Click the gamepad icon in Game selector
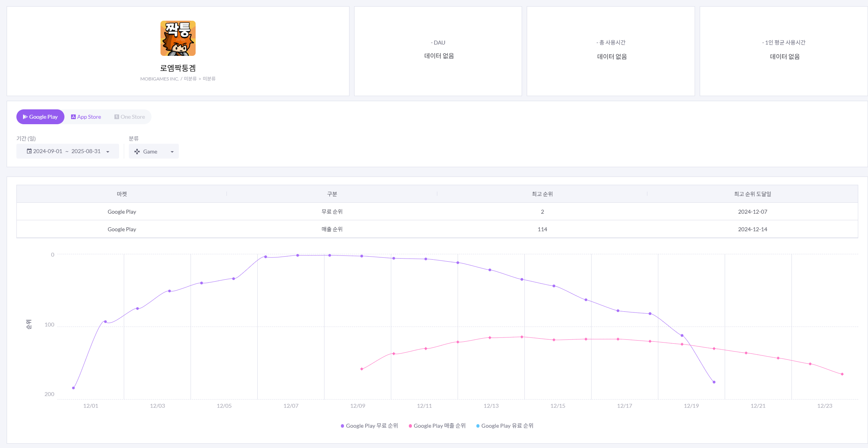868x448 pixels. 137,152
